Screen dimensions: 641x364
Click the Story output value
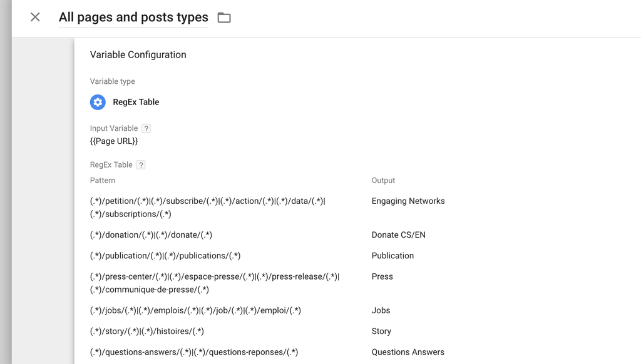coord(381,331)
